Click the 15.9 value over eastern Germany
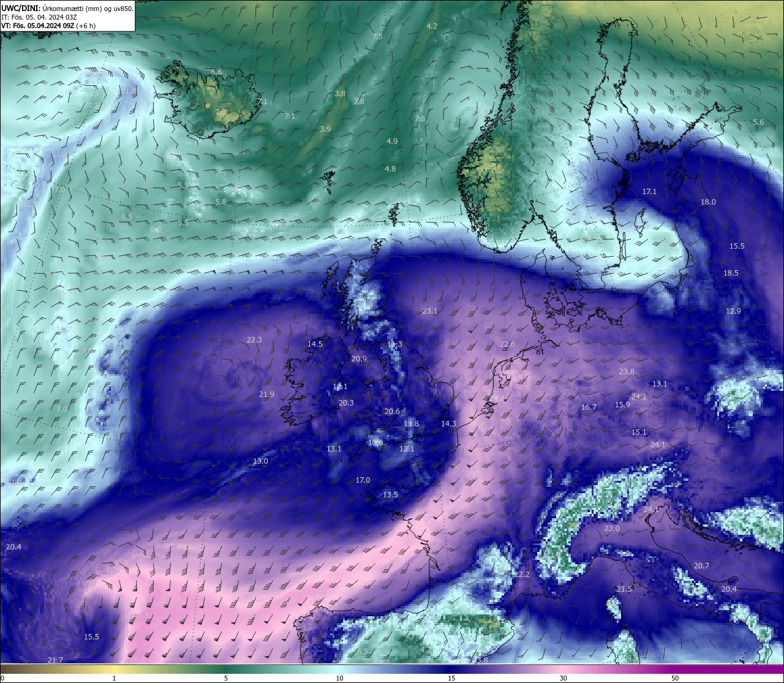Image resolution: width=784 pixels, height=683 pixels. pos(622,405)
